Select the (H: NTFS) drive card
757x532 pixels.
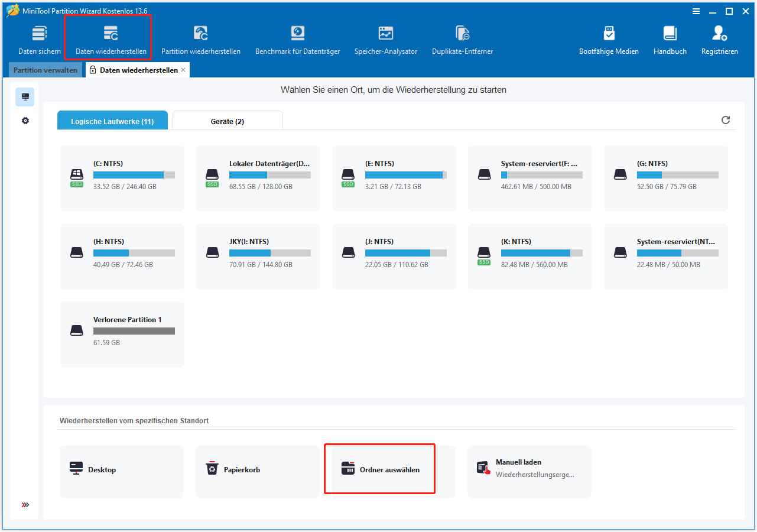[122, 257]
